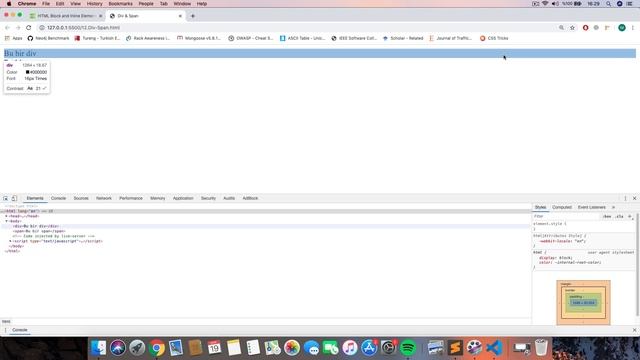This screenshot has height=360, width=640.
Task: Select the html lang element row
Action: (x=265, y=211)
